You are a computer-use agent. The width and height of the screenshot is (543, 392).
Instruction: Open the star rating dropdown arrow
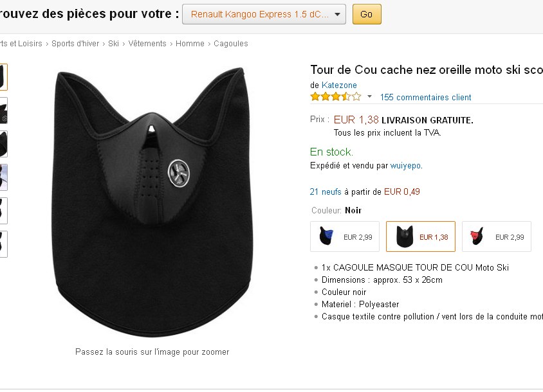pyautogui.click(x=369, y=97)
